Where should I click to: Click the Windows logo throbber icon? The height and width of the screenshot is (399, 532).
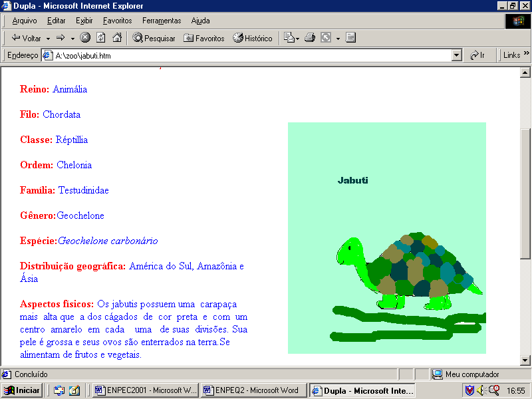(x=518, y=21)
